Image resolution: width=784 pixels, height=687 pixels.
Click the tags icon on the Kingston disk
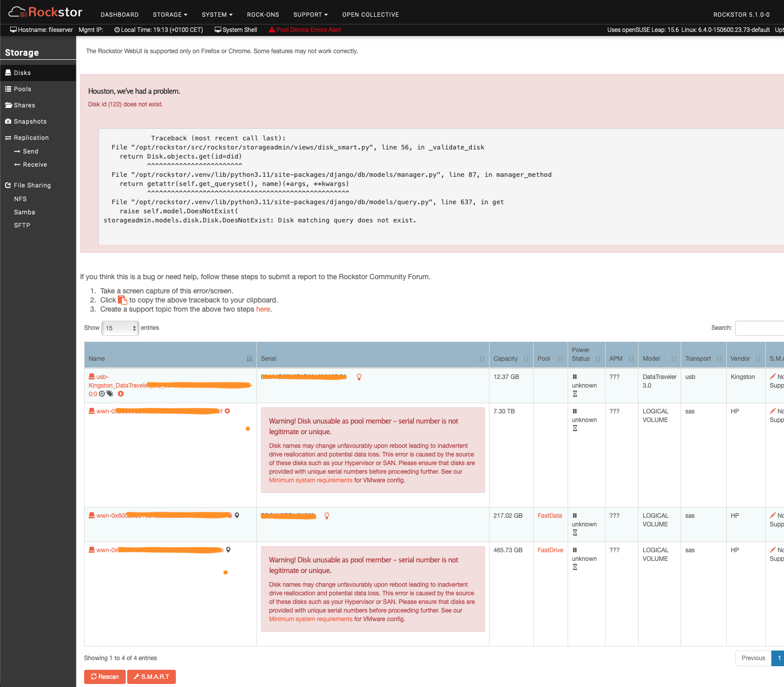pos(110,394)
